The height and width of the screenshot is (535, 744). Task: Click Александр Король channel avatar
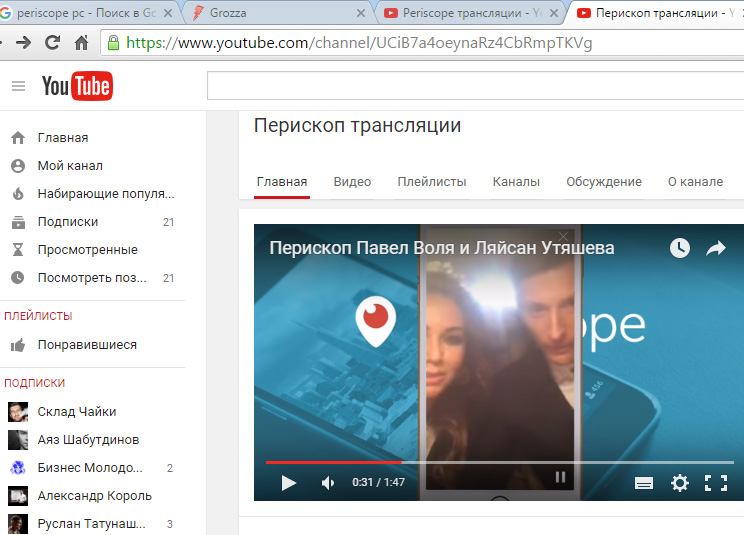click(x=18, y=496)
